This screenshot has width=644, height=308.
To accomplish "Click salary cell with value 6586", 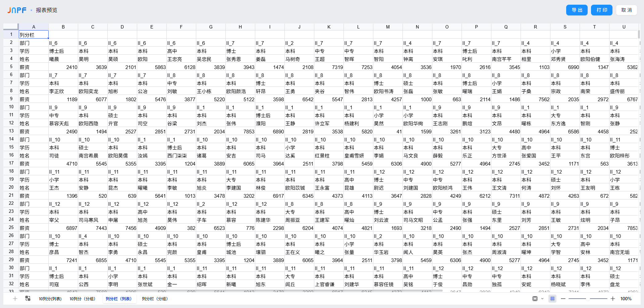I will [565, 131].
